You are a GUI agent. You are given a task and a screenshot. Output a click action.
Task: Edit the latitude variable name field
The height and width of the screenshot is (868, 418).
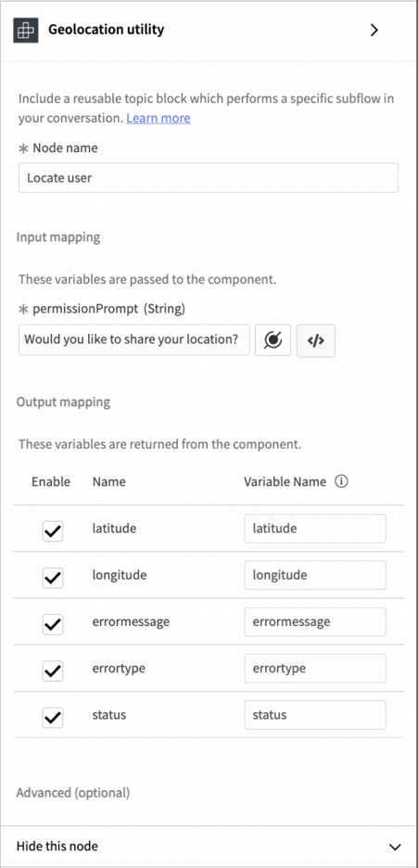tap(315, 529)
